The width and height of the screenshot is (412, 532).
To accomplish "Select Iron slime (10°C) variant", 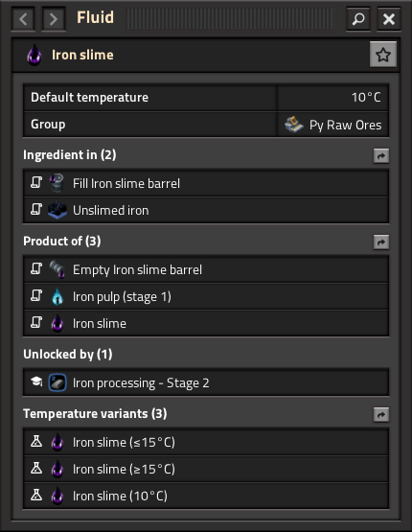I will 206,496.
